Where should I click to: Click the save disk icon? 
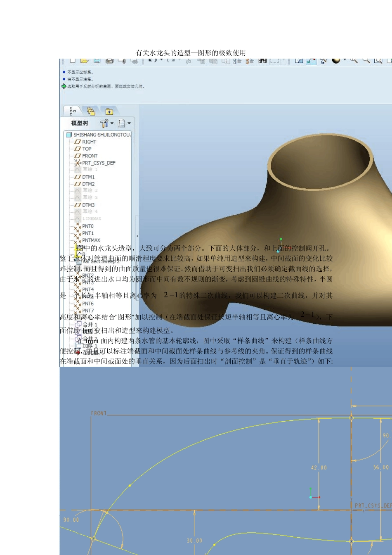tap(97, 61)
